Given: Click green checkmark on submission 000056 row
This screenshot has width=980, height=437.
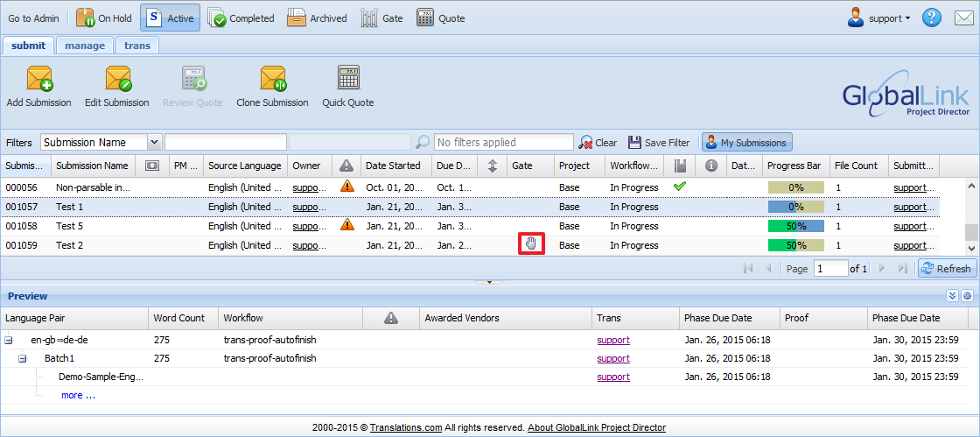Looking at the screenshot, I should coord(680,187).
